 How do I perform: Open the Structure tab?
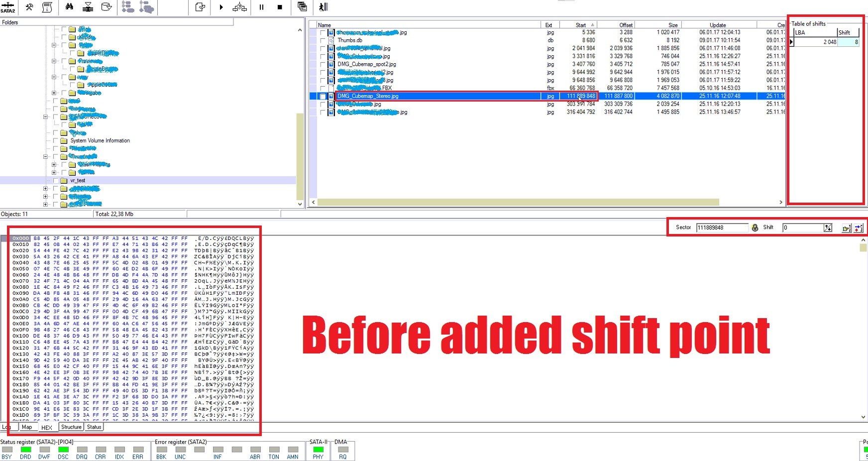(x=71, y=427)
